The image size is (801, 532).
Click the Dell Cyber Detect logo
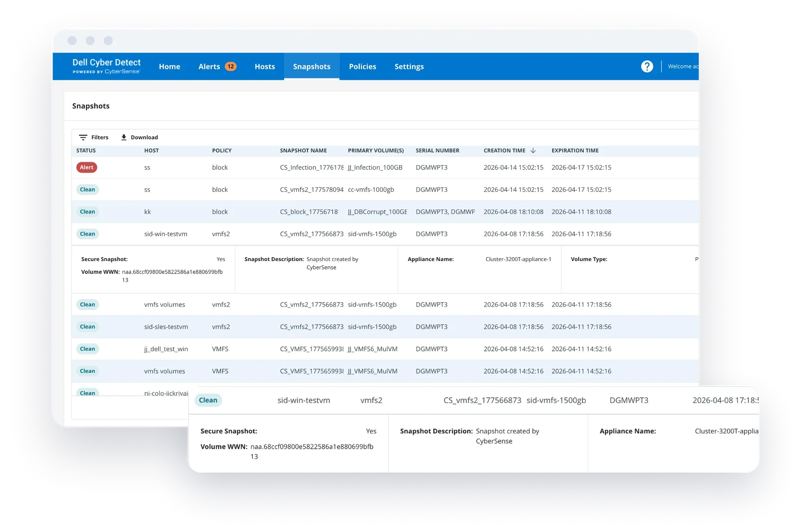pos(106,66)
